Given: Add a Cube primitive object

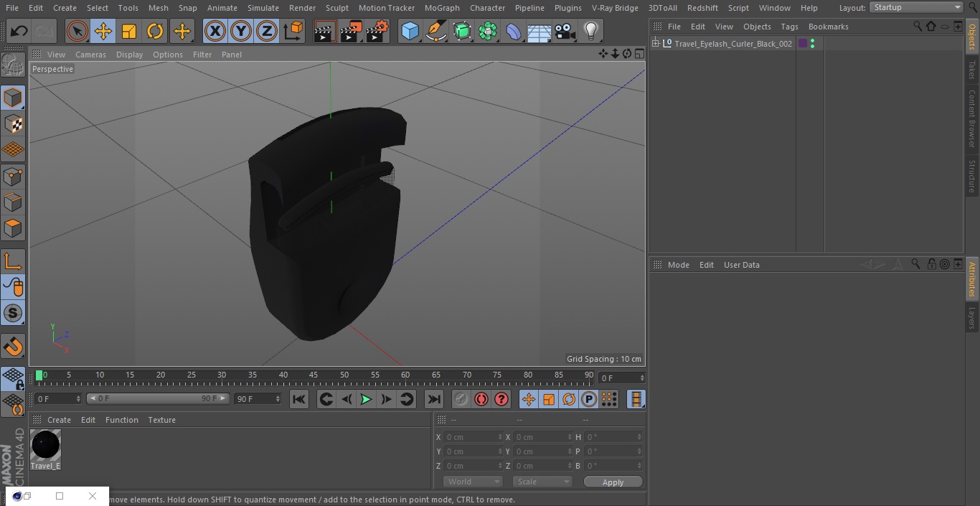Looking at the screenshot, I should pyautogui.click(x=410, y=32).
